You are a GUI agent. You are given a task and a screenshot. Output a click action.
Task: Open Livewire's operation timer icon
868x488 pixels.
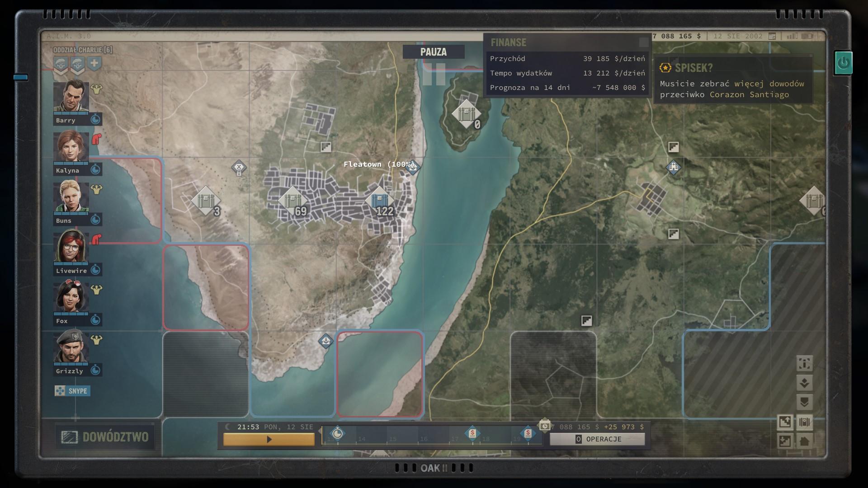pyautogui.click(x=95, y=270)
